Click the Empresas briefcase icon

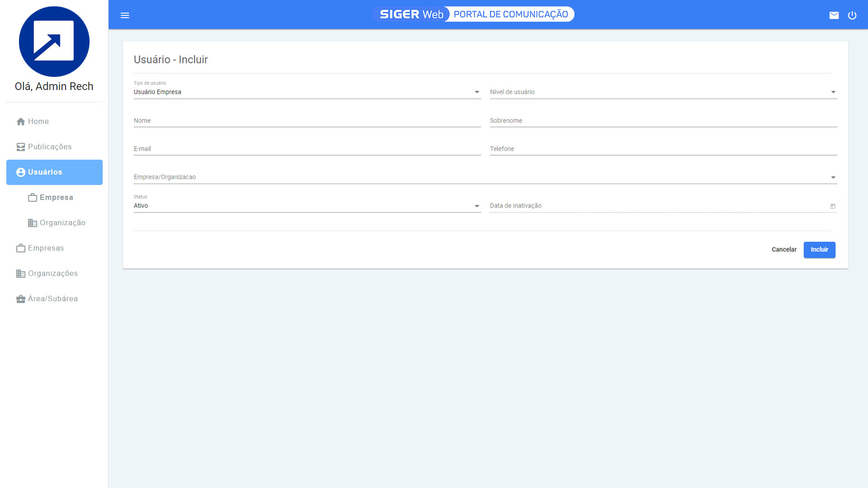pos(21,248)
